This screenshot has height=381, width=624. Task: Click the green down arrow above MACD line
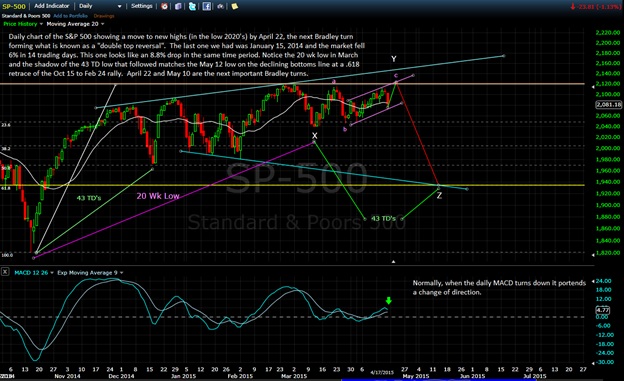coord(388,301)
